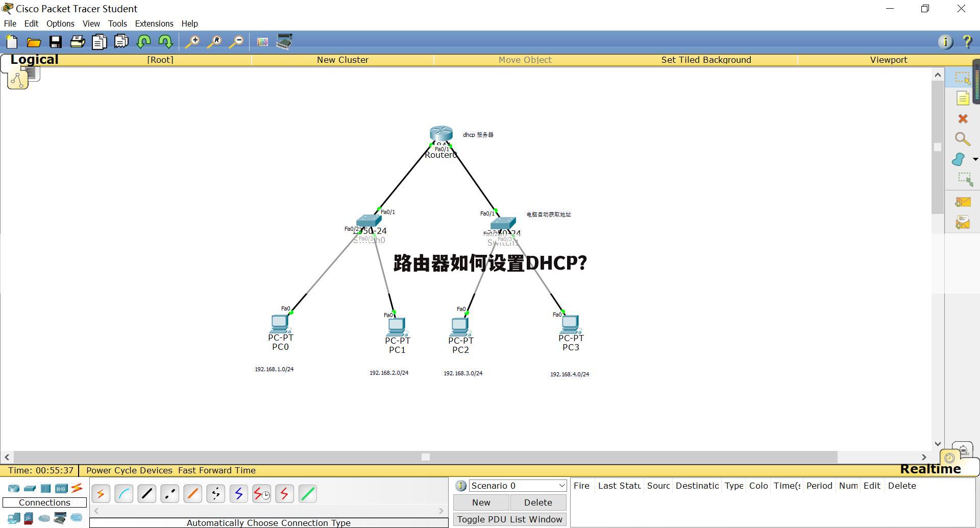Viewport: 980px width, 528px height.
Task: Open the Drawing Palette icon
Action: click(x=262, y=42)
